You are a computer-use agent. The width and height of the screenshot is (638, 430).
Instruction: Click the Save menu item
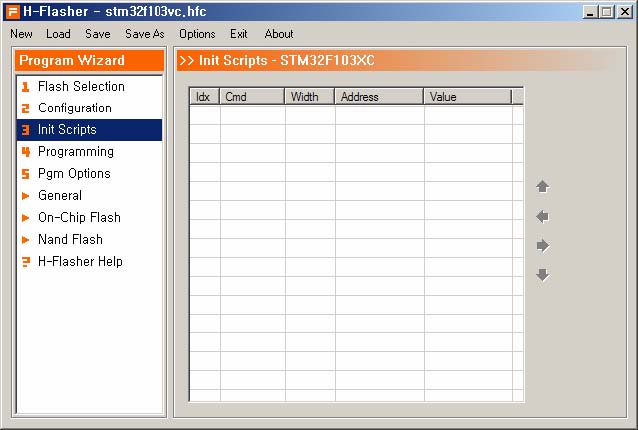click(x=98, y=34)
